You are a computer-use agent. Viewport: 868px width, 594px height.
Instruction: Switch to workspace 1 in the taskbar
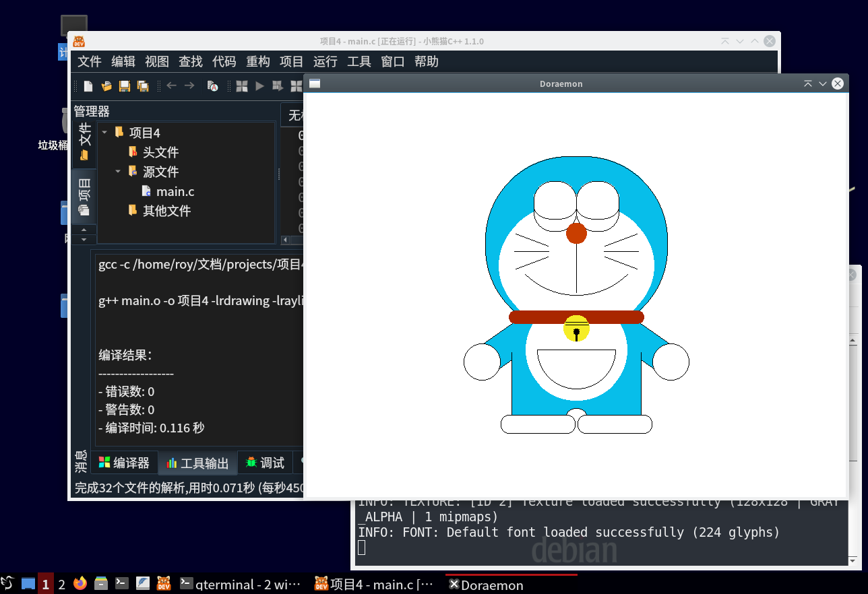tap(45, 584)
